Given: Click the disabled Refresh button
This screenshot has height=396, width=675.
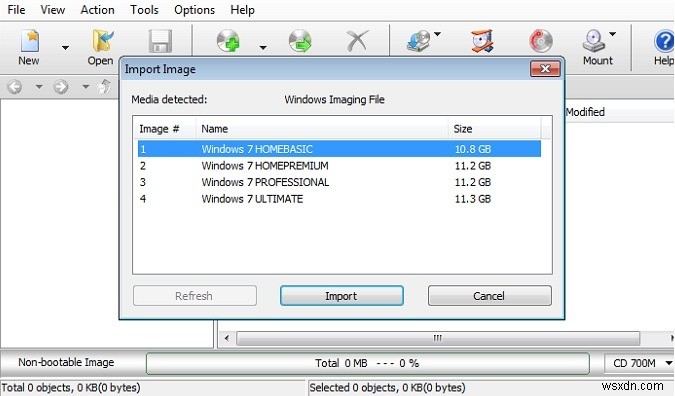Looking at the screenshot, I should 195,296.
